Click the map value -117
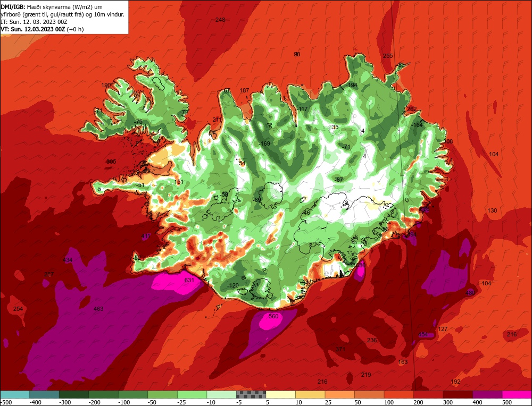Viewport: 532px width, 406px height. 302,109
